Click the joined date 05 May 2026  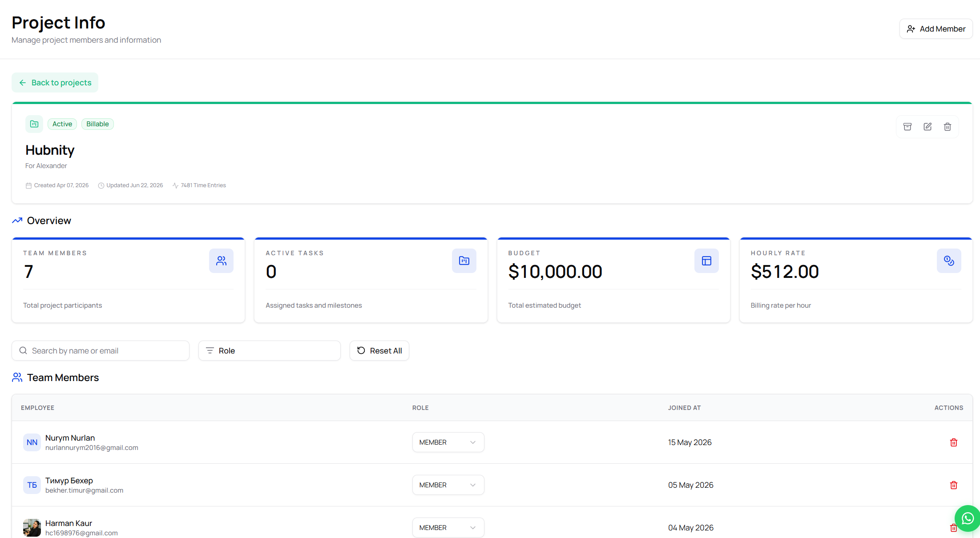tap(690, 485)
